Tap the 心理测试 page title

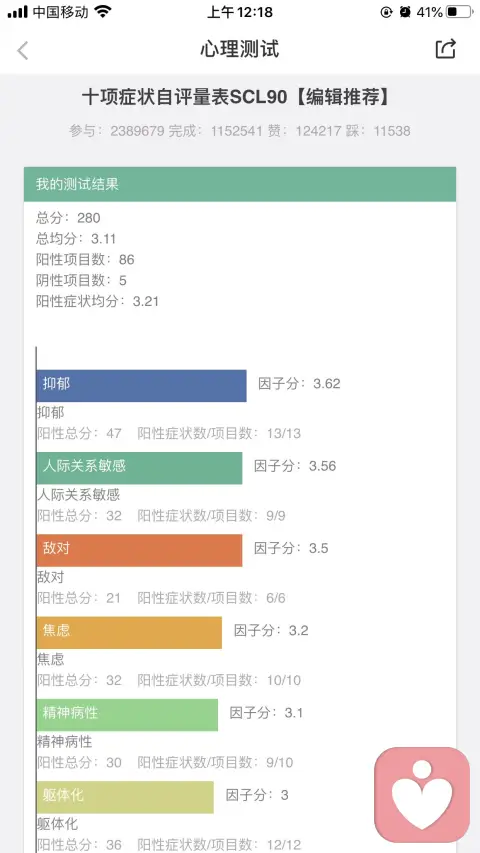click(240, 49)
